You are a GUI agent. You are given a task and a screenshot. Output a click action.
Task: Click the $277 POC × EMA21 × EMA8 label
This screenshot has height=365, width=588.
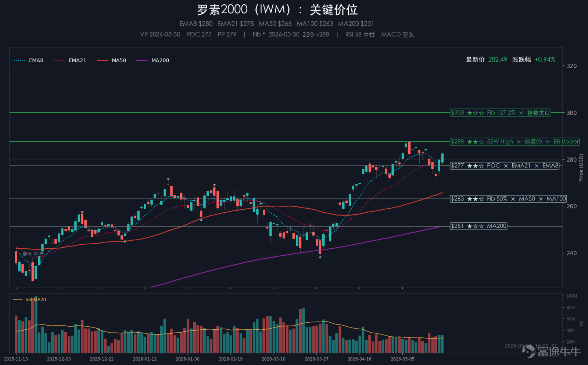pyautogui.click(x=505, y=166)
